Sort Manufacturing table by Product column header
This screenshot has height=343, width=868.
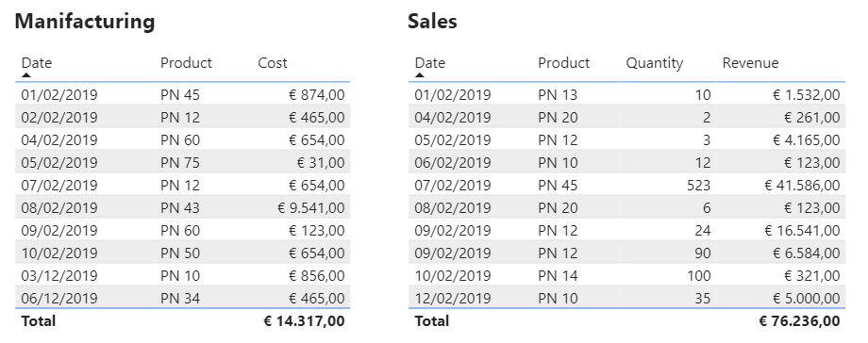tap(186, 63)
